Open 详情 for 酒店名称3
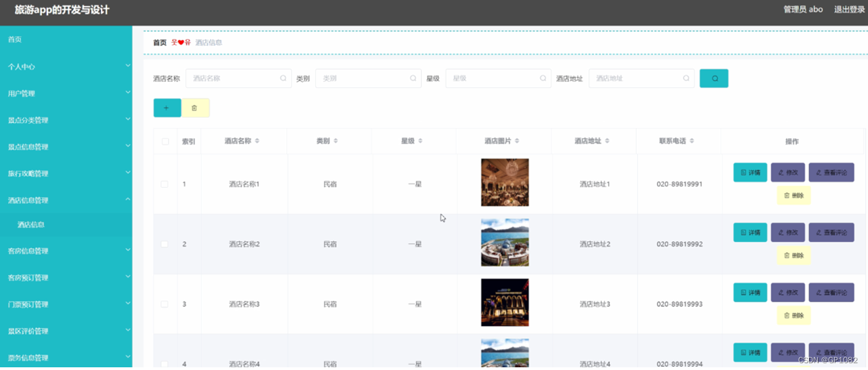 coord(750,293)
